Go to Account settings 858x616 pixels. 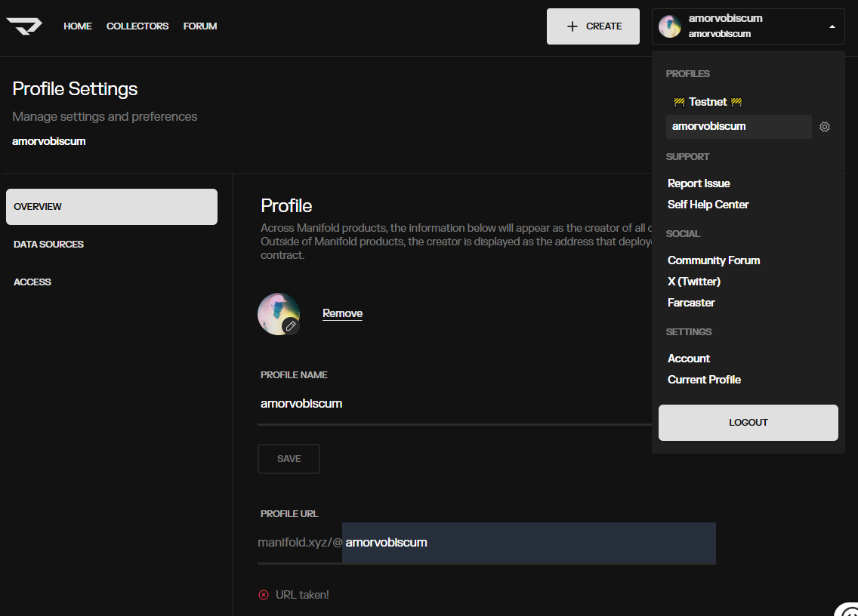[688, 359]
